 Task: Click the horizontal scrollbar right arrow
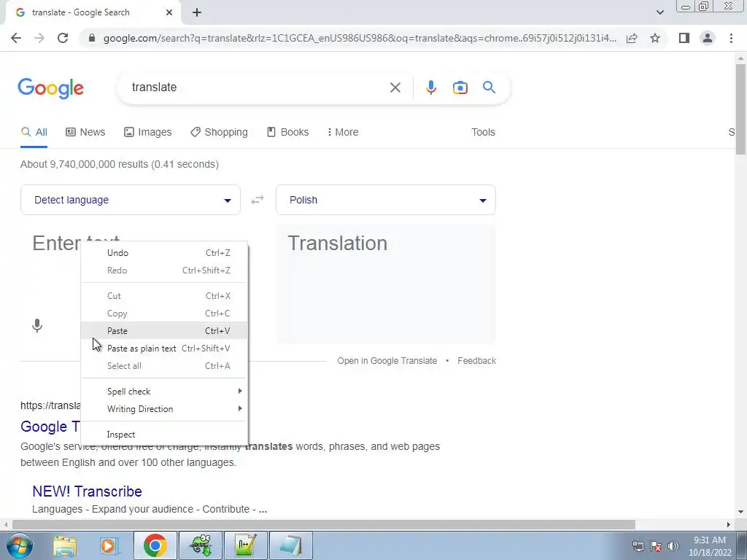[729, 524]
